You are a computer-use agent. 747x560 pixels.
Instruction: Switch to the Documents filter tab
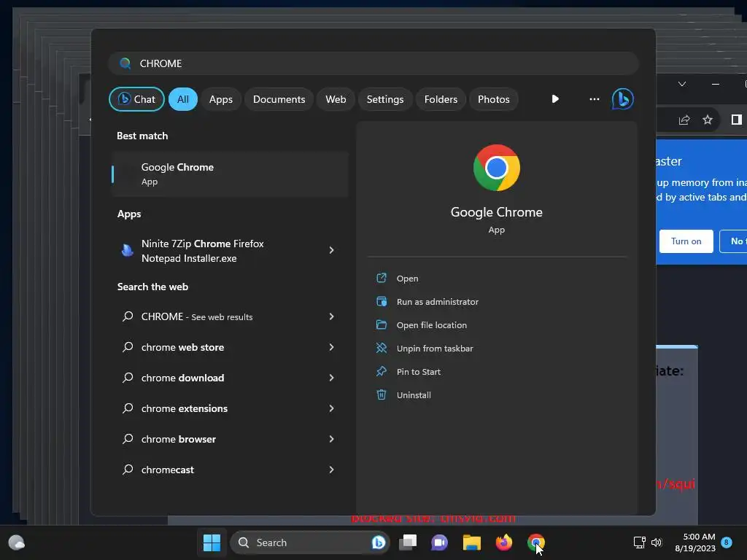tap(279, 99)
